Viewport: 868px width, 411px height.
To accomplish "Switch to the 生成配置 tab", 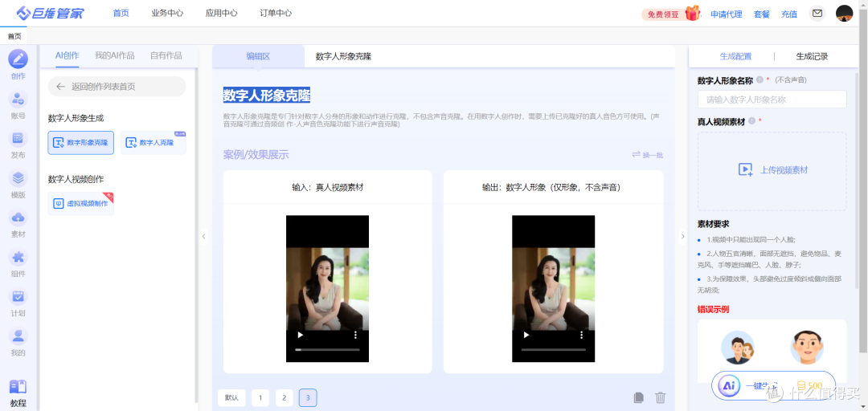I will click(735, 56).
